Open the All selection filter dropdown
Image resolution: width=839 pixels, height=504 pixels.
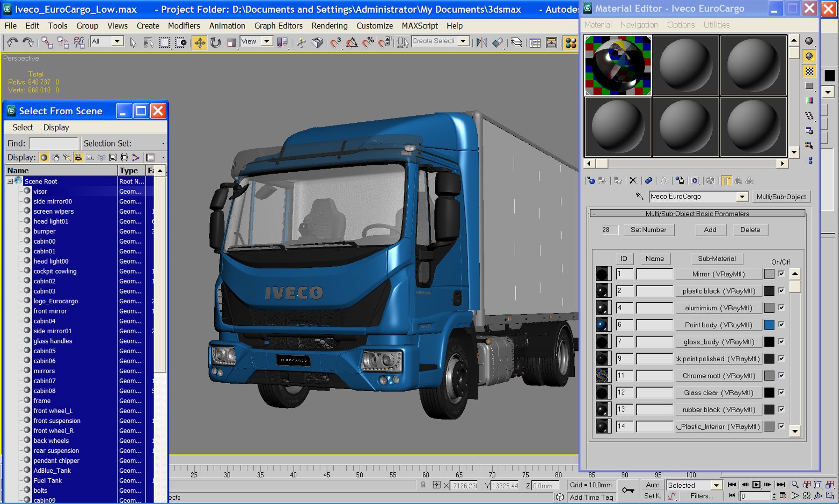point(117,41)
